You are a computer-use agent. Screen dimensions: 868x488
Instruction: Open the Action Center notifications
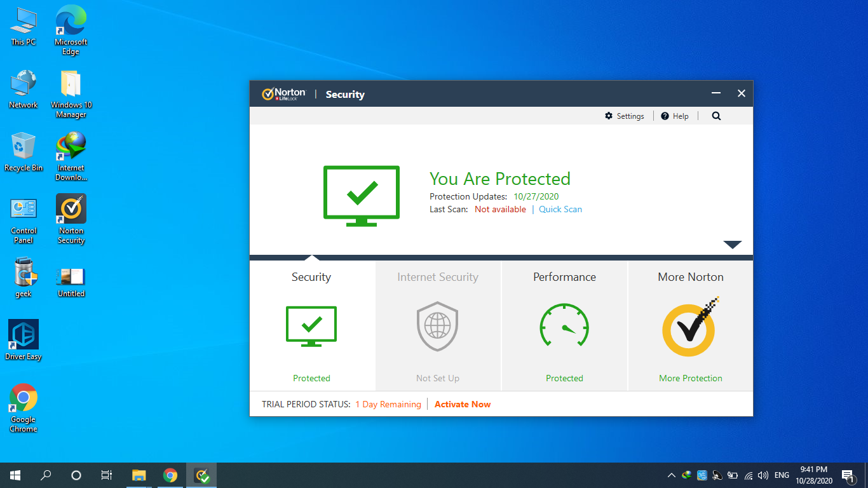[848, 475]
